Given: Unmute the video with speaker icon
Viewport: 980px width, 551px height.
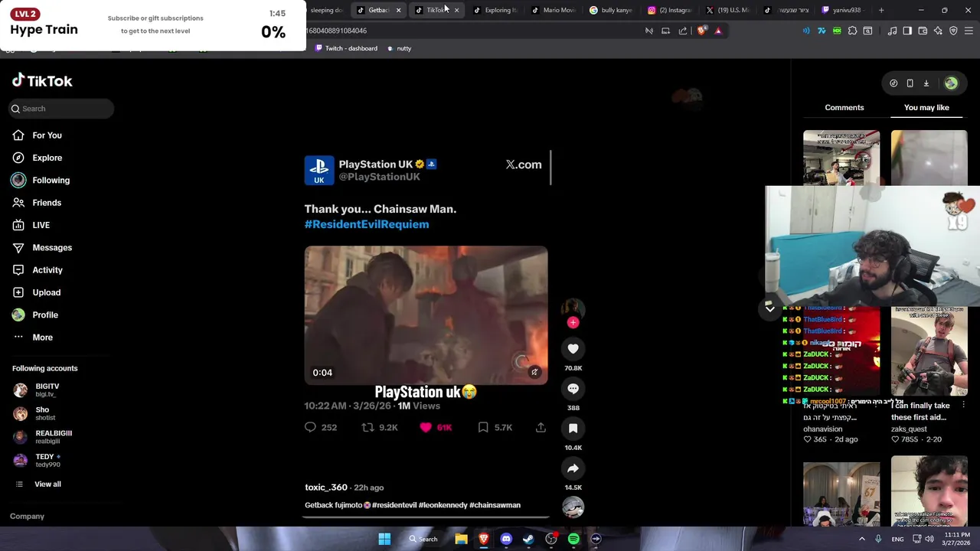Looking at the screenshot, I should coord(534,372).
